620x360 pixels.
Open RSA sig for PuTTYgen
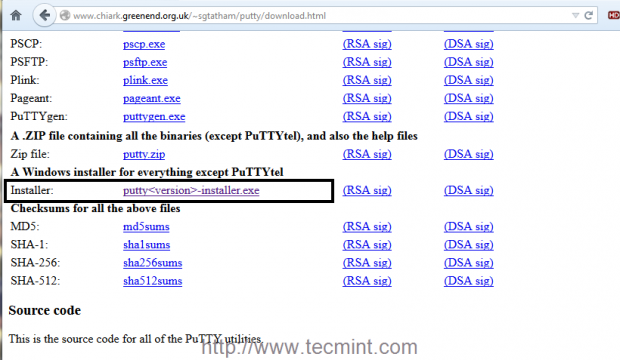point(367,117)
